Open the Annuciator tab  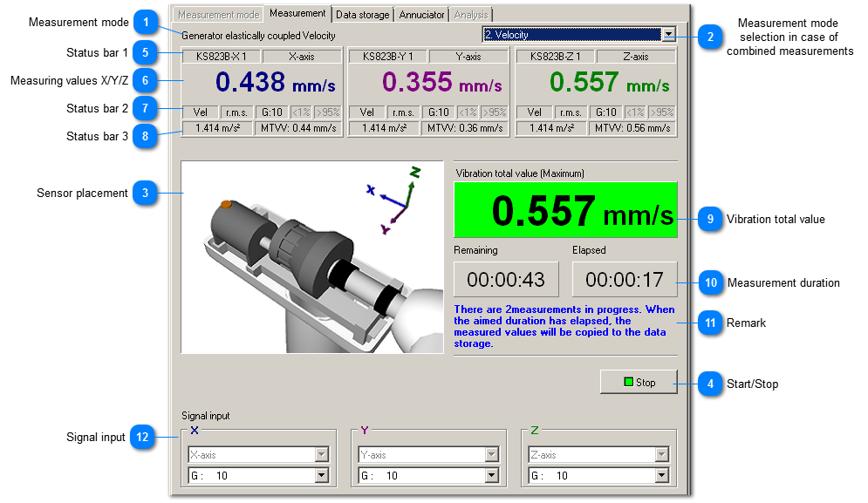point(421,14)
